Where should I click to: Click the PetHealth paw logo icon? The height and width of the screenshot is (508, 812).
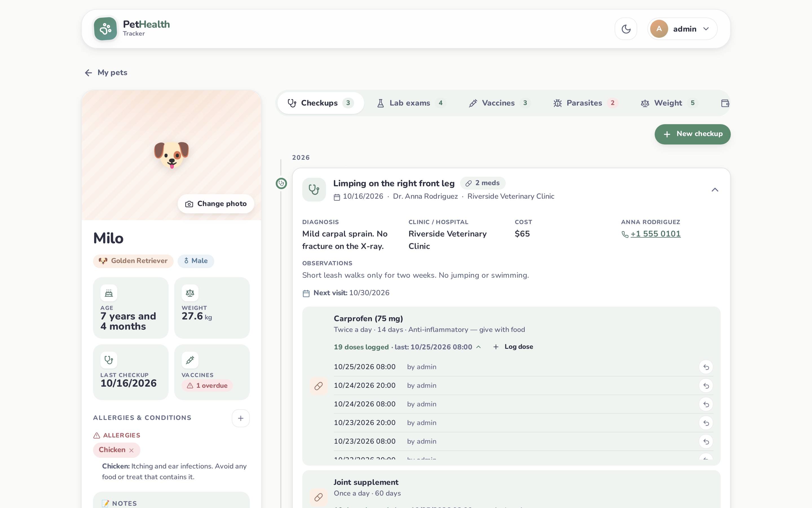tap(105, 29)
